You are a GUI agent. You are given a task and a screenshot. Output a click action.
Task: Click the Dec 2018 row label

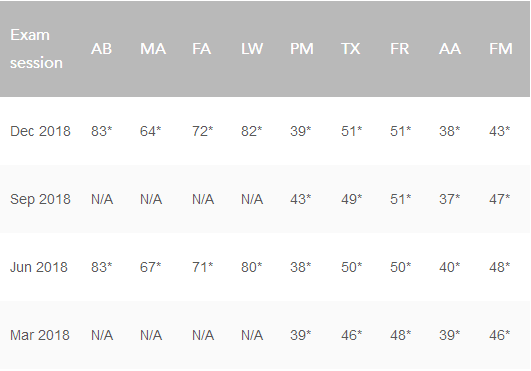pyautogui.click(x=40, y=131)
